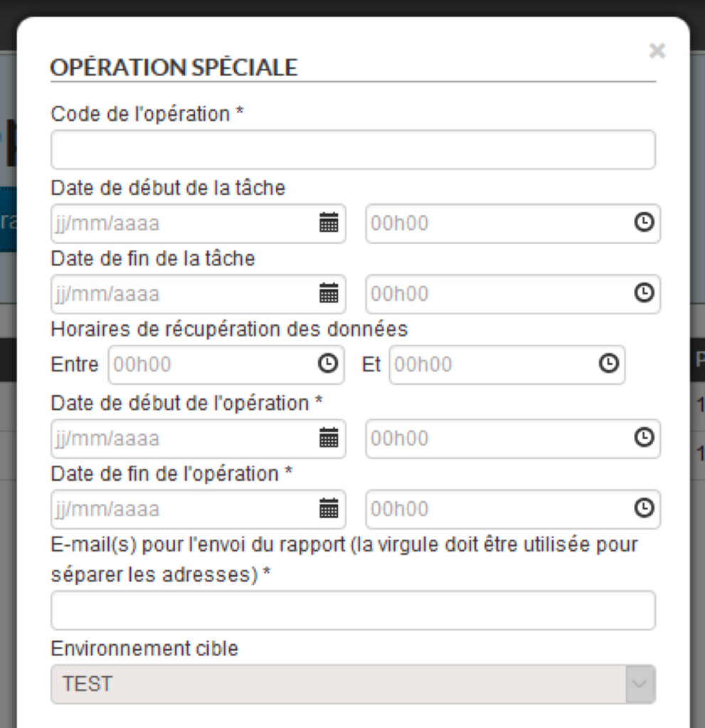
Task: Click clock icon for operation end time
Action: click(x=643, y=509)
